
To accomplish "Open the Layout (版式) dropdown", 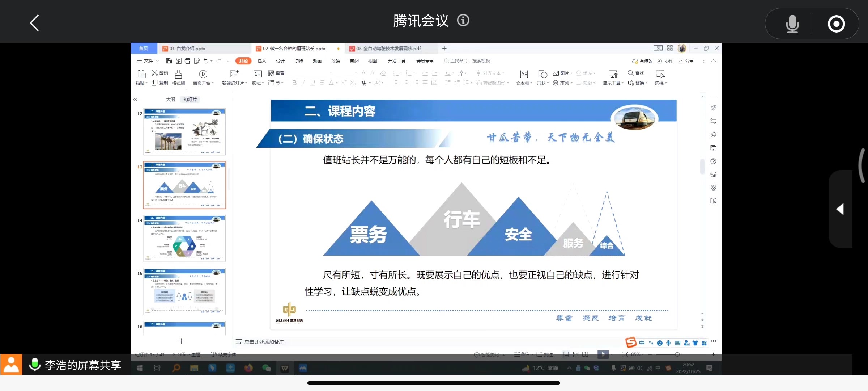I will [258, 83].
